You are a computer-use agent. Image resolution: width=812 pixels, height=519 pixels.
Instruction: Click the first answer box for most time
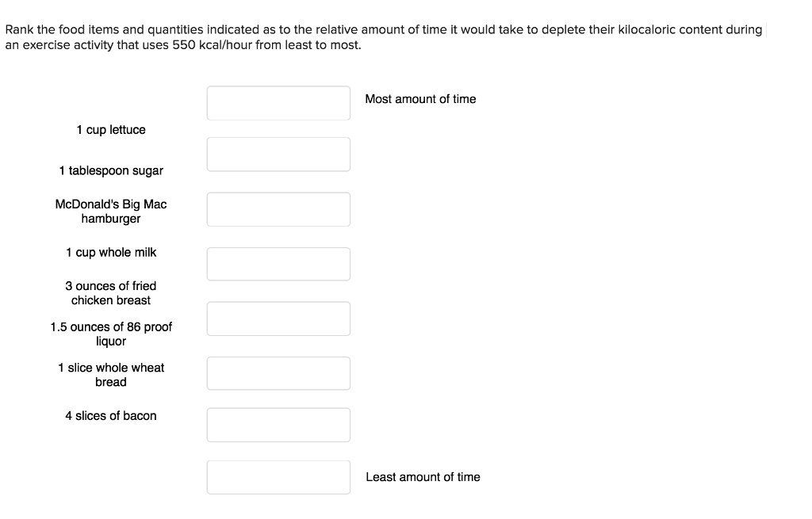point(278,102)
